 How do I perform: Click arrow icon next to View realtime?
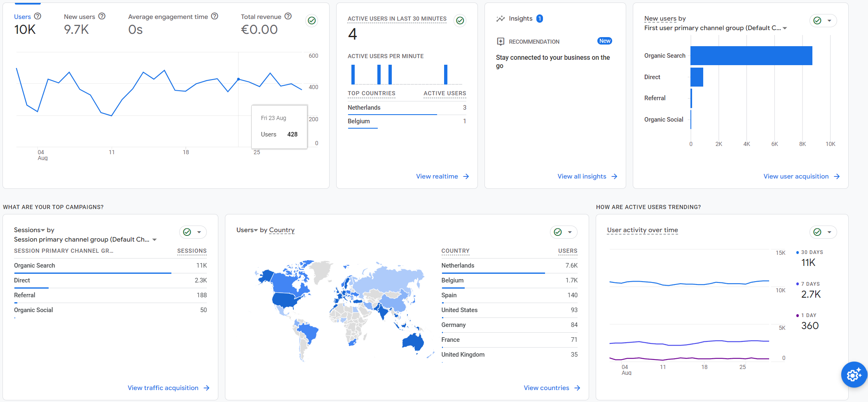point(466,176)
